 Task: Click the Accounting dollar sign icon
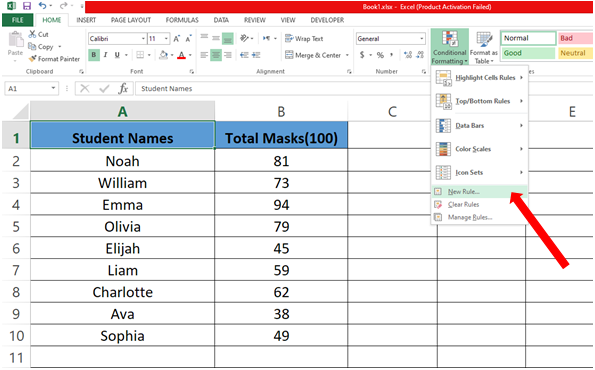pos(362,55)
